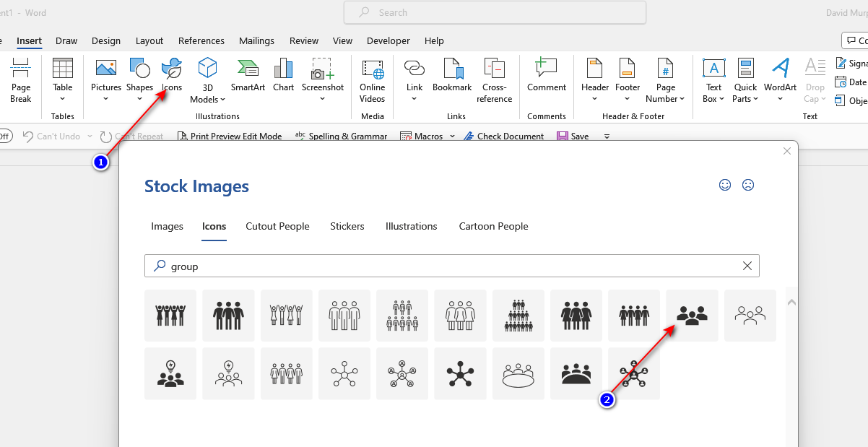Switch to Cartoon People tab
This screenshot has height=447, width=868.
click(x=494, y=226)
